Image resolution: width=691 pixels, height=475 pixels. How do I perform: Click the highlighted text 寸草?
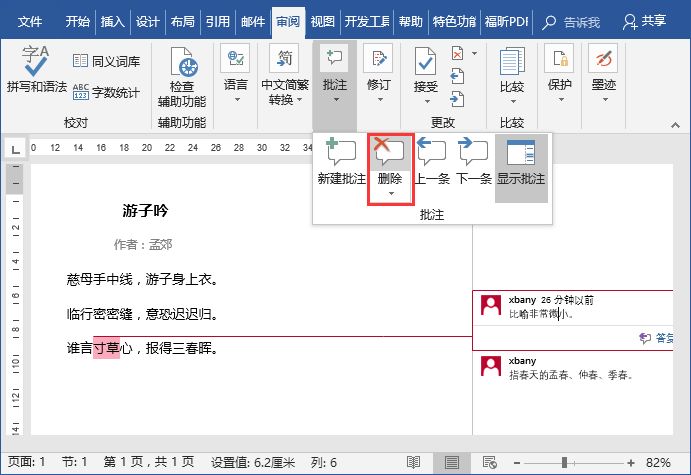click(106, 348)
